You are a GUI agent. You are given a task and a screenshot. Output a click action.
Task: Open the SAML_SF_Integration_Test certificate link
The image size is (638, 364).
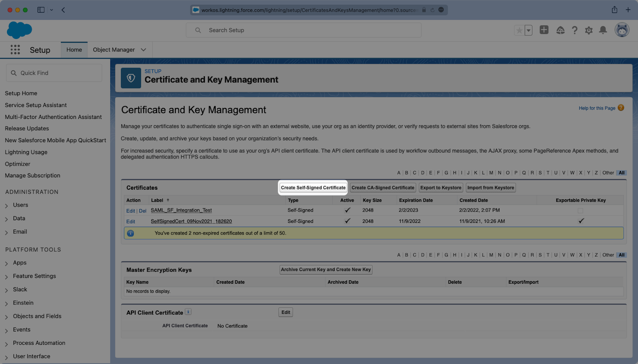pyautogui.click(x=181, y=210)
